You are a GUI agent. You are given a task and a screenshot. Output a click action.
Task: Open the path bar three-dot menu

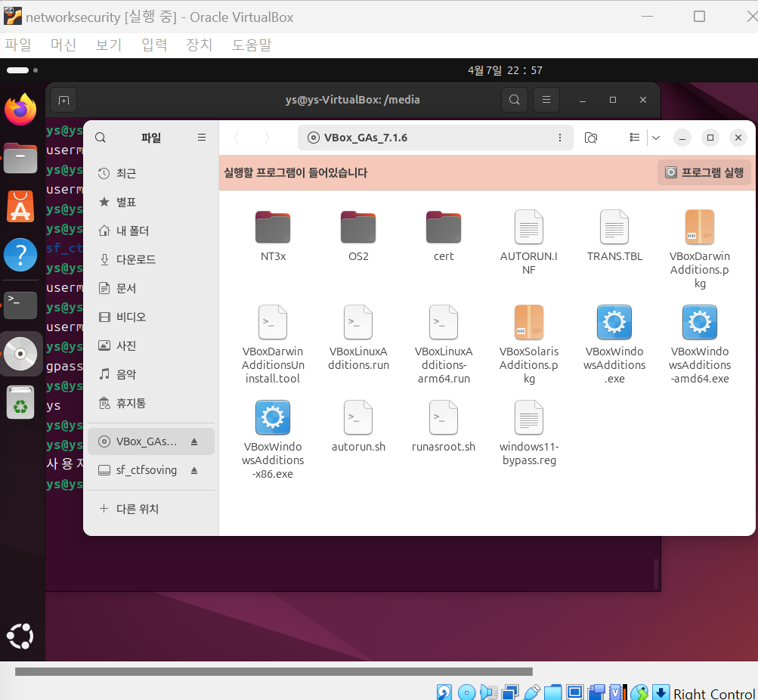pyautogui.click(x=560, y=138)
